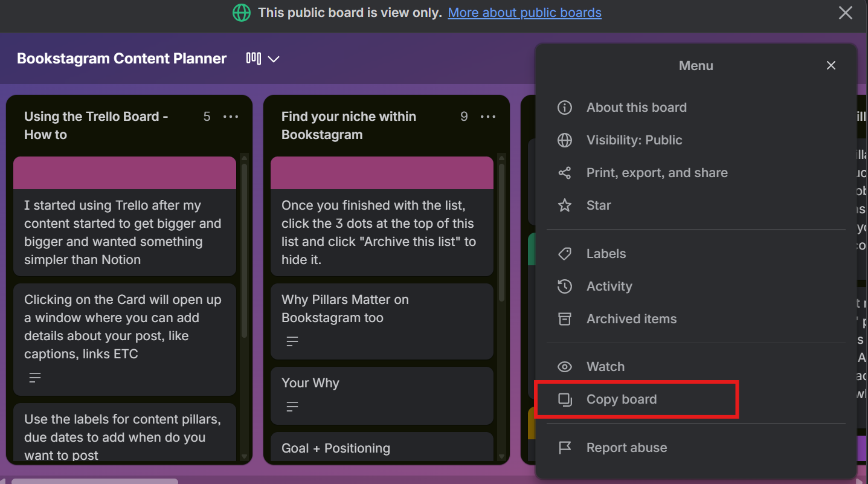This screenshot has width=868, height=484.
Task: Click the eye icon beside Watch
Action: click(564, 367)
